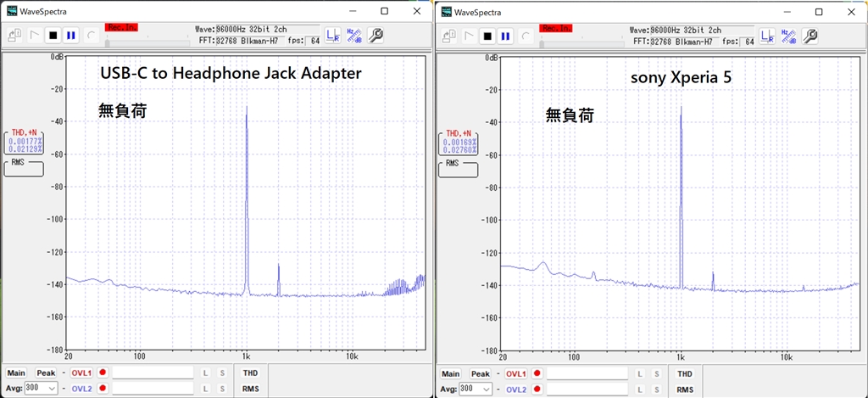This screenshot has height=398, width=868.
Task: Click OVL2 row L button, right window
Action: pos(640,390)
